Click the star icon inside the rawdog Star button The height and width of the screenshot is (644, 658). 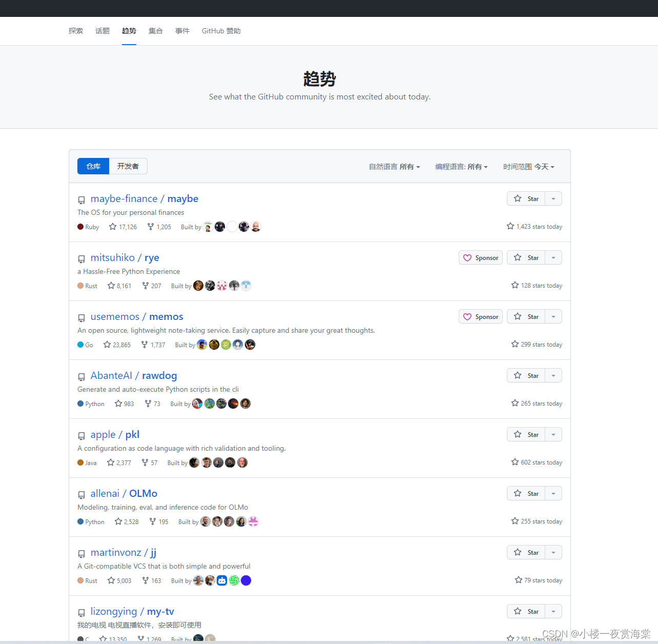tap(518, 375)
